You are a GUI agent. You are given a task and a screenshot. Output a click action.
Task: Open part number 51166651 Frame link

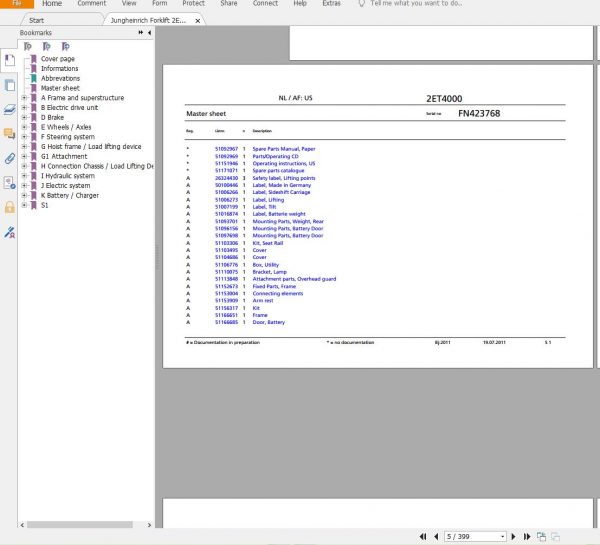[x=226, y=315]
